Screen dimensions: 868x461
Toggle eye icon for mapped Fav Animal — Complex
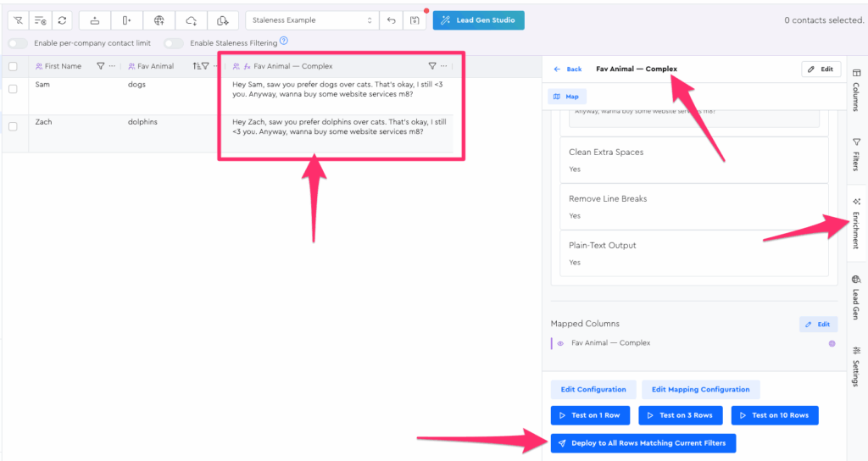pyautogui.click(x=560, y=343)
